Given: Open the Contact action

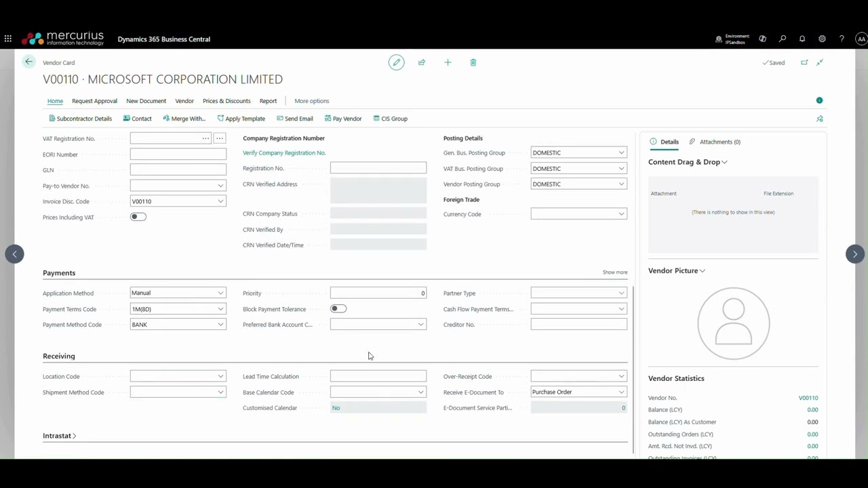Looking at the screenshot, I should [137, 119].
